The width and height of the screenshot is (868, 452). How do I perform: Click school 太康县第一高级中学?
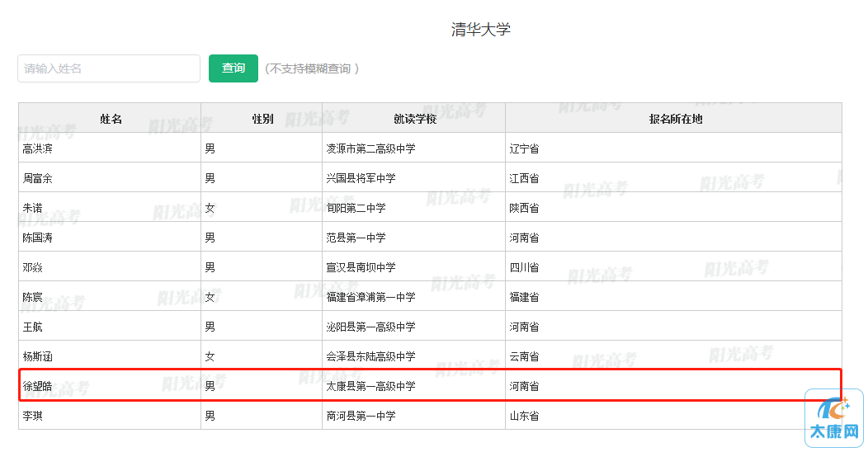click(x=371, y=386)
